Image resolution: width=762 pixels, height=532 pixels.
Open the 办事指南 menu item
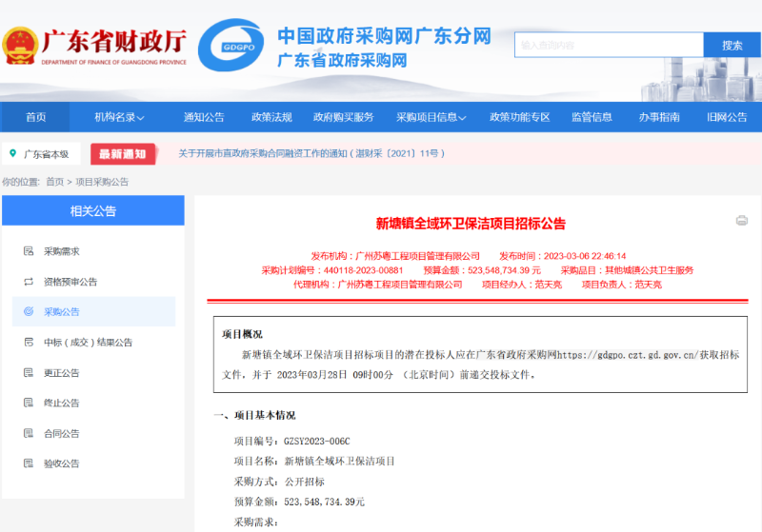click(x=659, y=117)
